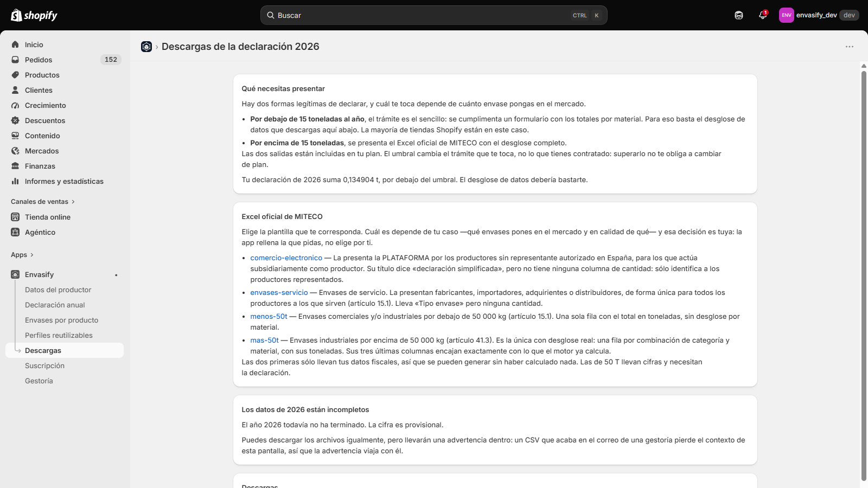Click the Shopify logo
868x488 pixels.
tap(34, 15)
